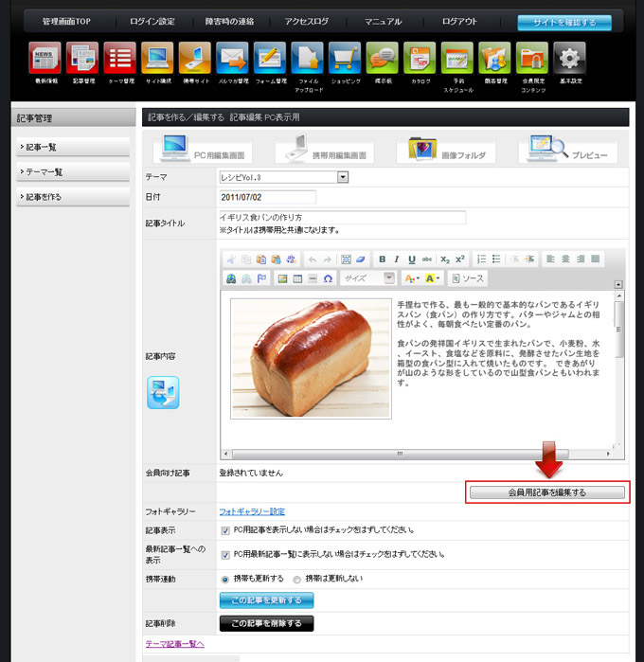The height and width of the screenshot is (662, 644).
Task: Open the サイズ font size dropdown
Action: coord(368,278)
